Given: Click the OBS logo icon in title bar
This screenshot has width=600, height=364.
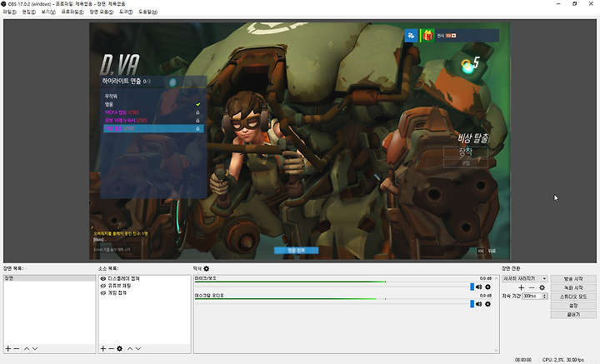Looking at the screenshot, I should click(4, 4).
